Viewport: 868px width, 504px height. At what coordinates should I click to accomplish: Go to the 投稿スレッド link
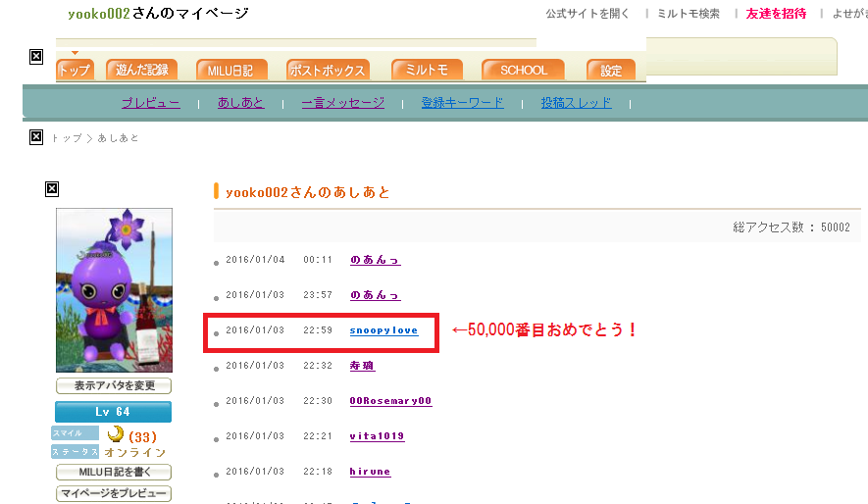(x=576, y=103)
